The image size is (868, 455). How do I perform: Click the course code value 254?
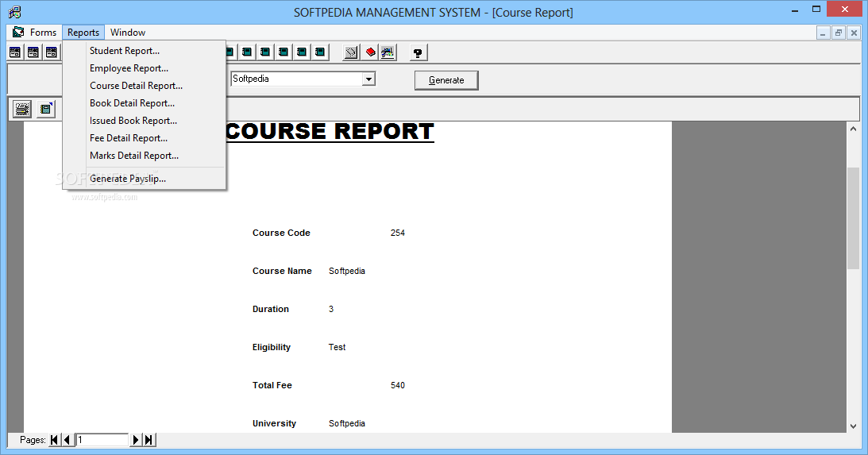(x=397, y=233)
